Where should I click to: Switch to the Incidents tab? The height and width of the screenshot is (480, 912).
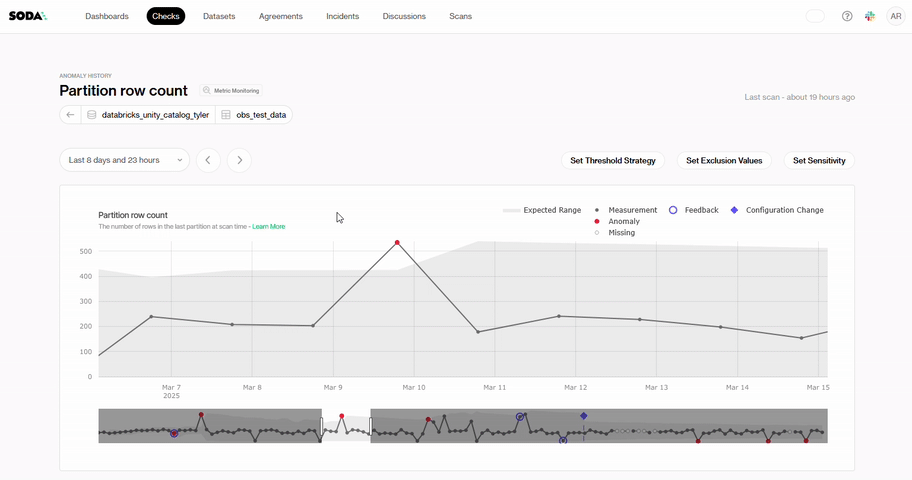pyautogui.click(x=342, y=16)
